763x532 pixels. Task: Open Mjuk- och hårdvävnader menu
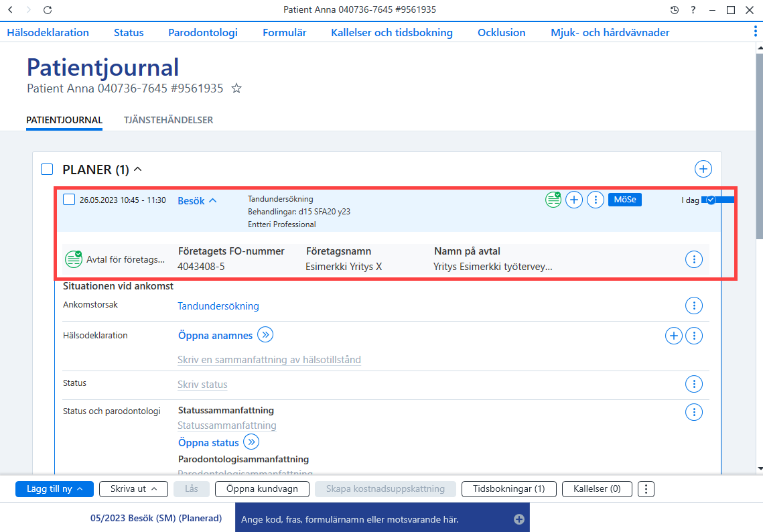pyautogui.click(x=610, y=33)
